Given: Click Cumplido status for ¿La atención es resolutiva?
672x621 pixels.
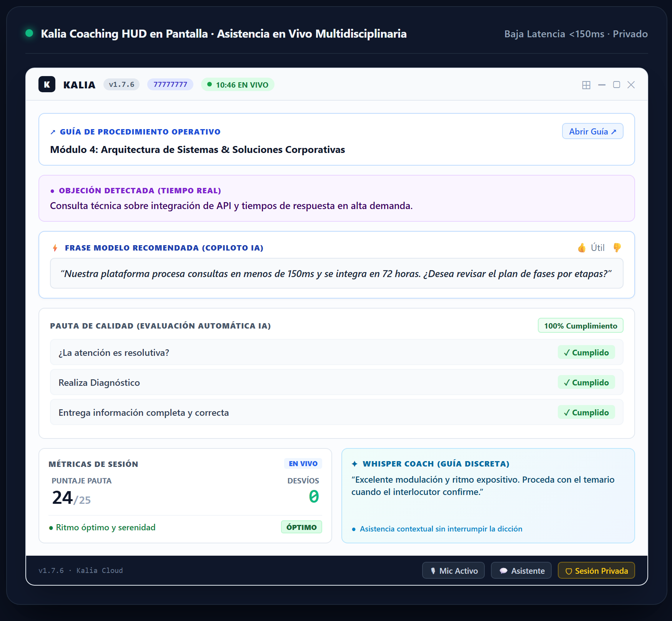Looking at the screenshot, I should click(586, 352).
